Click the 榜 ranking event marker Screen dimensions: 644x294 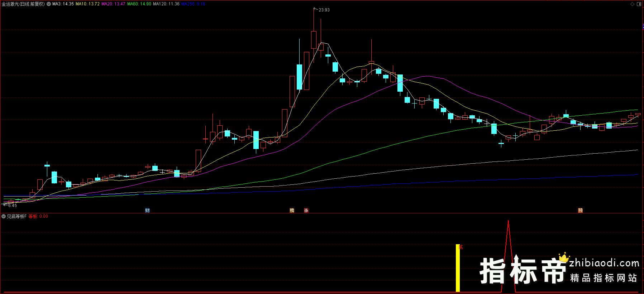pyautogui.click(x=292, y=211)
